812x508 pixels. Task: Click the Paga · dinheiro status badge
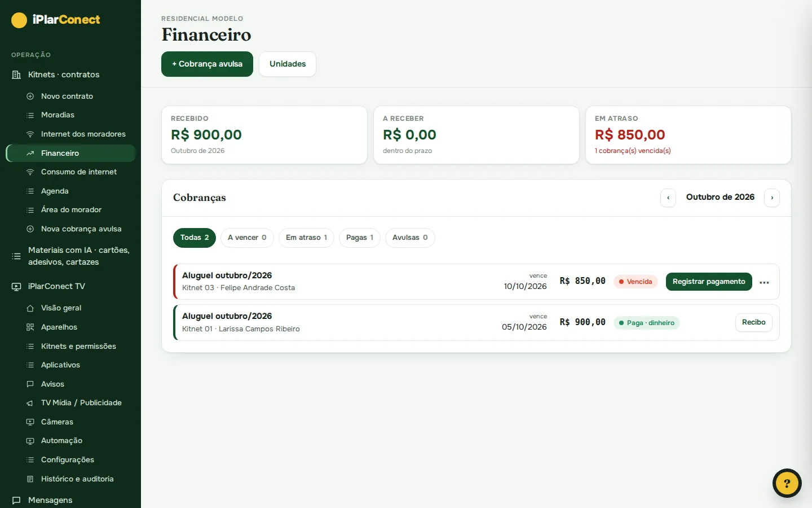(647, 323)
